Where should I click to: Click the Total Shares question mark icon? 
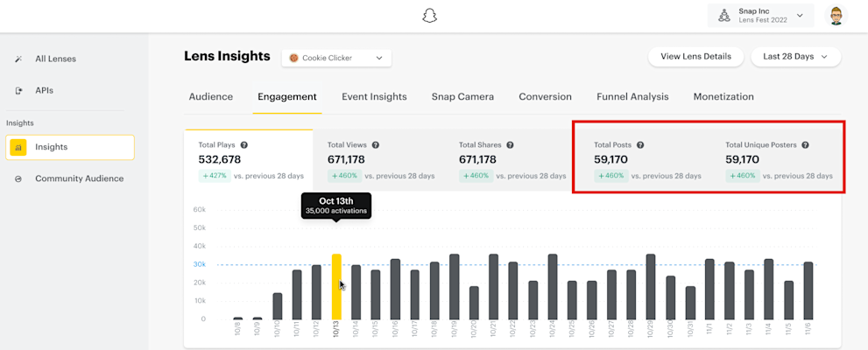510,145
